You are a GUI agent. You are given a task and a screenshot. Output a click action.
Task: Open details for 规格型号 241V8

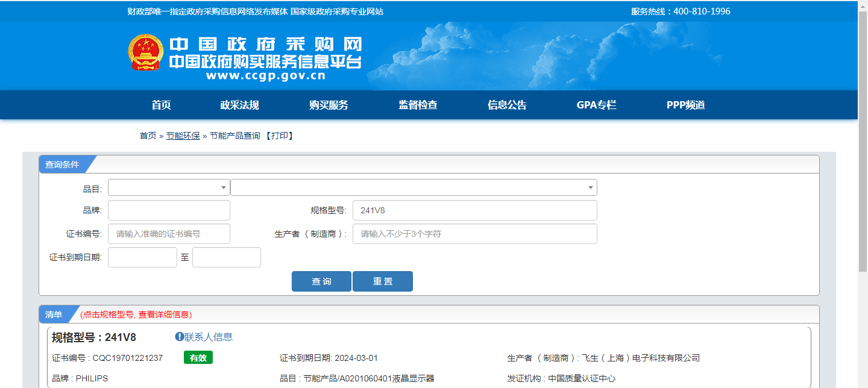(94, 337)
